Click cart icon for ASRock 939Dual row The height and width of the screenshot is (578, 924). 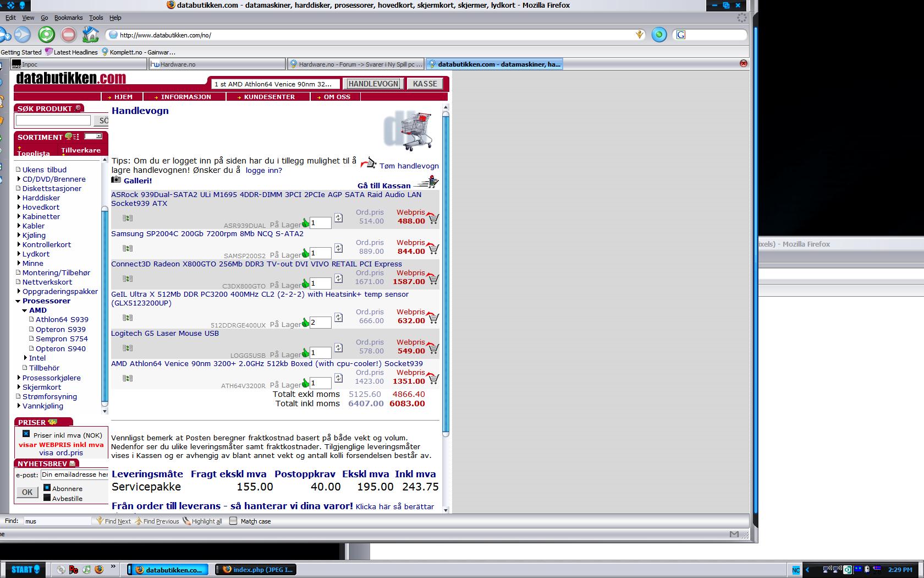433,218
